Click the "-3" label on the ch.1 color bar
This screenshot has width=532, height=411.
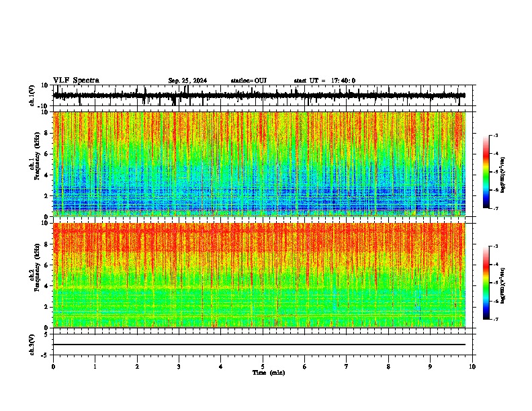coord(496,136)
